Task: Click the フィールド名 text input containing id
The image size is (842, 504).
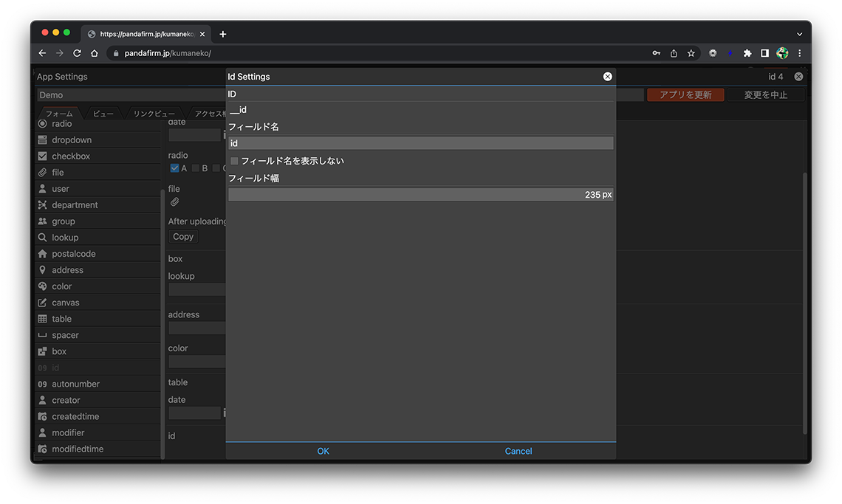Action: (x=420, y=143)
